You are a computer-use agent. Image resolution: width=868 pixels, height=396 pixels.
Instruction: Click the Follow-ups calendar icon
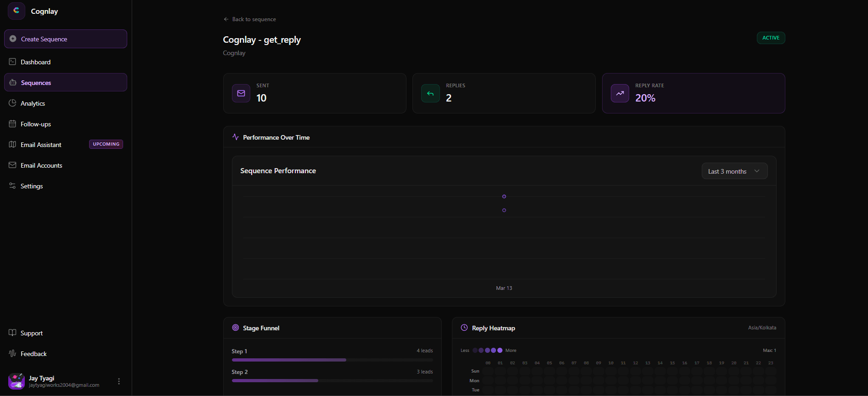[12, 124]
